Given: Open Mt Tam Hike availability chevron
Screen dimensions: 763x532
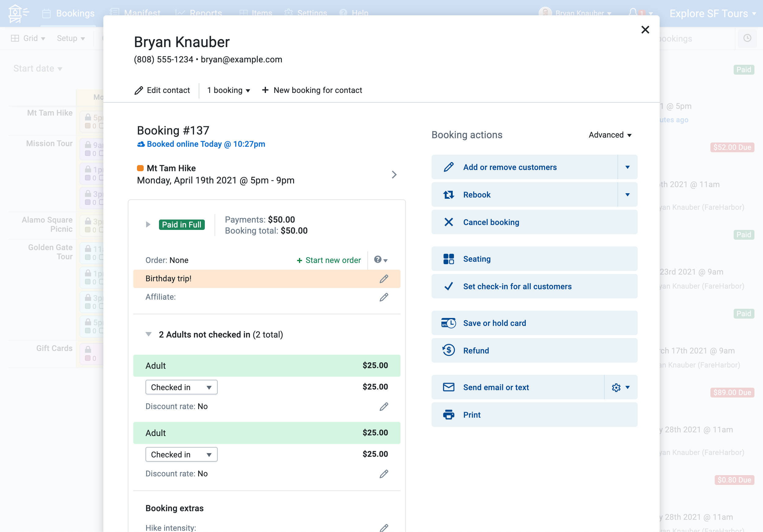Looking at the screenshot, I should click(394, 175).
